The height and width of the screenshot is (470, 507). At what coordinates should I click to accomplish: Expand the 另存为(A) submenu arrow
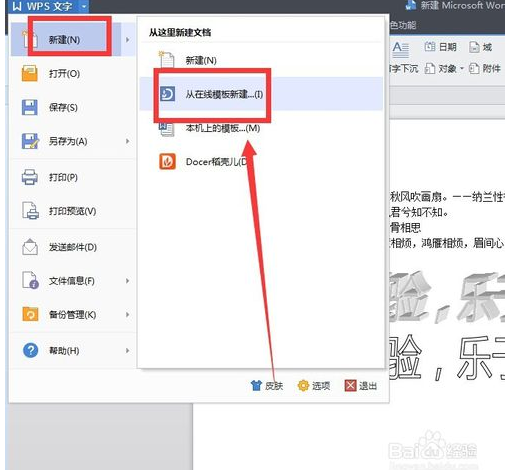coord(128,141)
